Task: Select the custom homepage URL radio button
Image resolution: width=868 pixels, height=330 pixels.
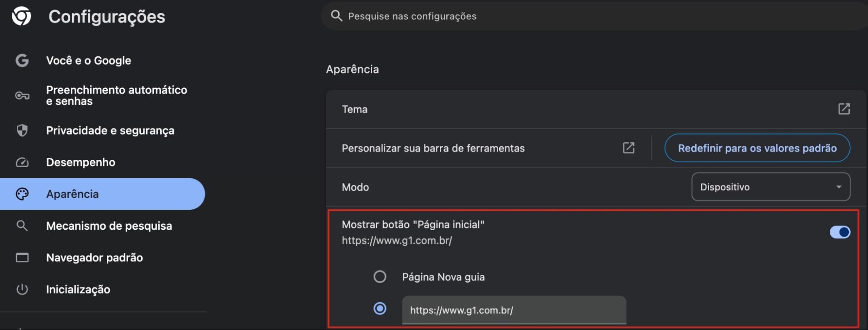Action: click(x=380, y=309)
